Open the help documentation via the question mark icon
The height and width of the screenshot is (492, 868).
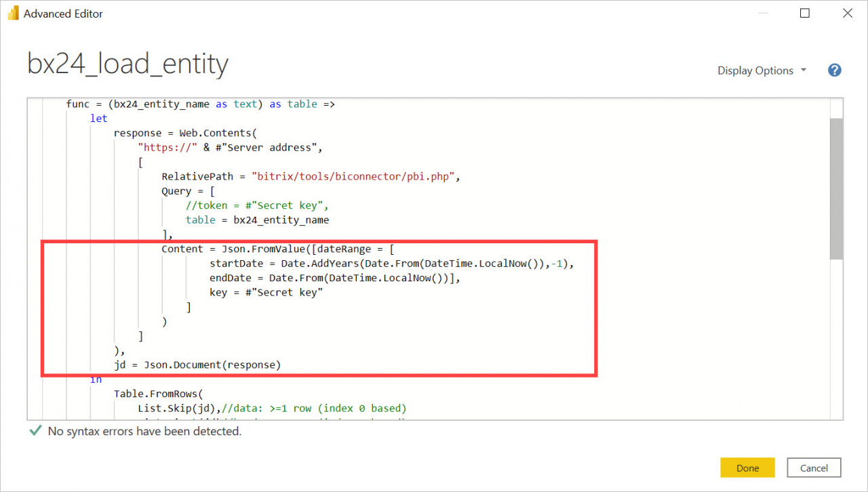(834, 70)
